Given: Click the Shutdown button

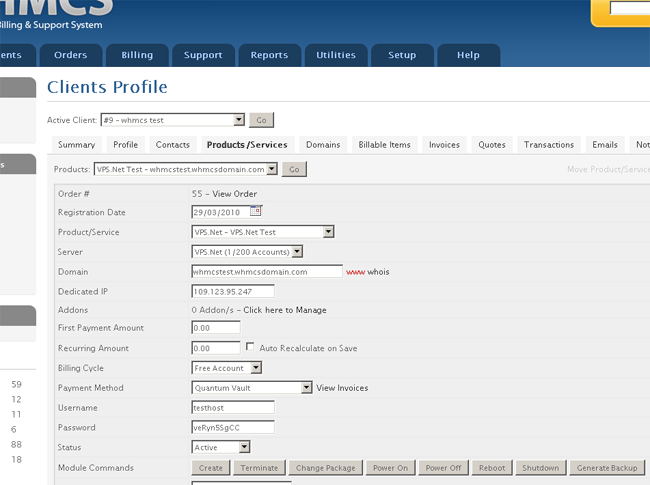Looking at the screenshot, I should click(541, 468).
